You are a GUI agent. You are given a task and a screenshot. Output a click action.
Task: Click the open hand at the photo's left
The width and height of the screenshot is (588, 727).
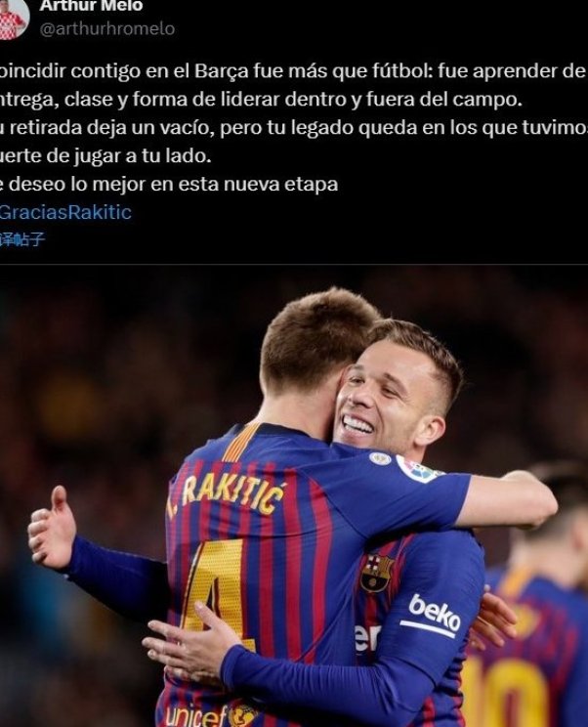53,527
